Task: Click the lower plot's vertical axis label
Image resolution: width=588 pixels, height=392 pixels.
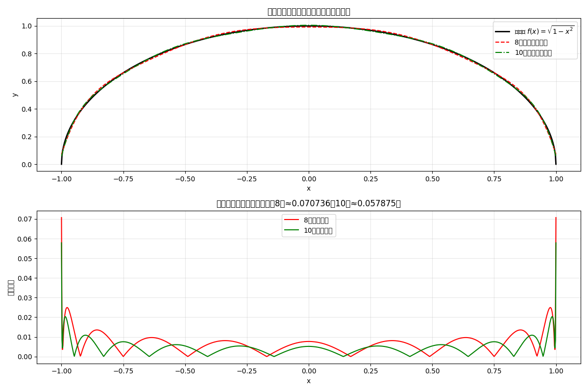Action: point(11,288)
